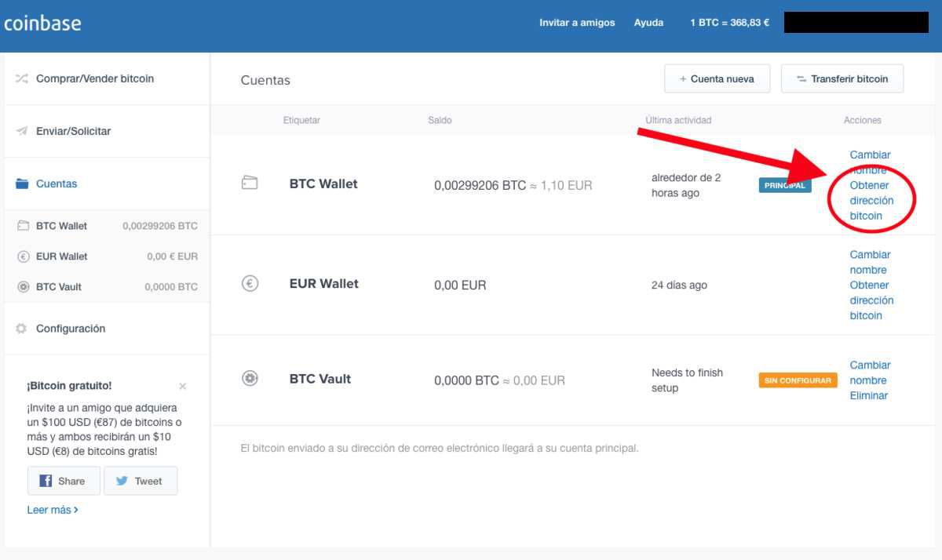Click Obtener dirección bitcoin for EUR Wallet
Image resolution: width=942 pixels, height=560 pixels.
click(871, 300)
